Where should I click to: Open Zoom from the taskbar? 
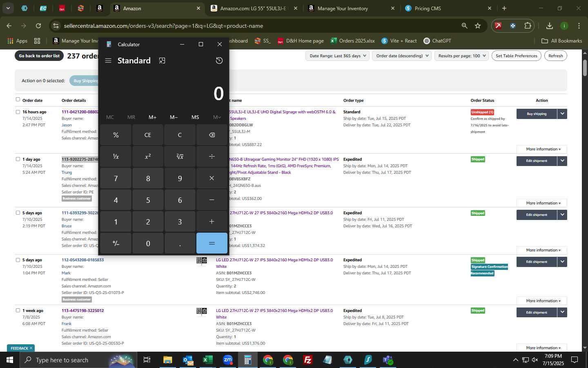[228, 360]
